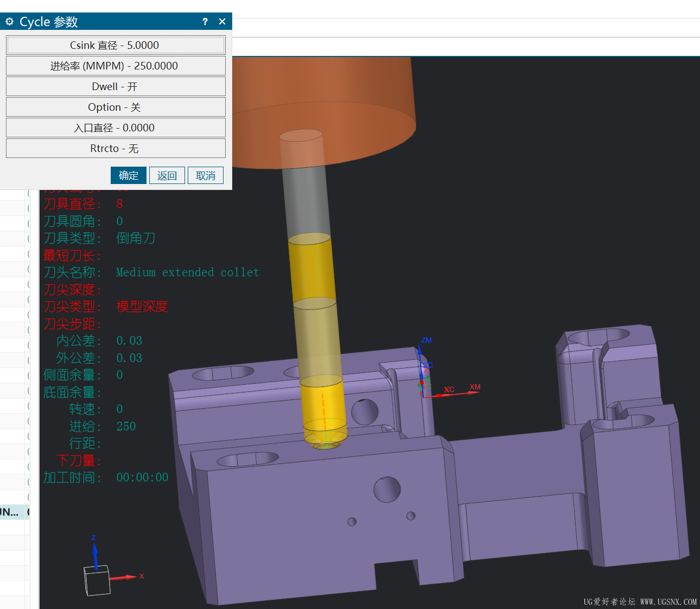The image size is (700, 609).
Task: Open the Csink 直径 - 5.0000 parameter
Action: 116,45
